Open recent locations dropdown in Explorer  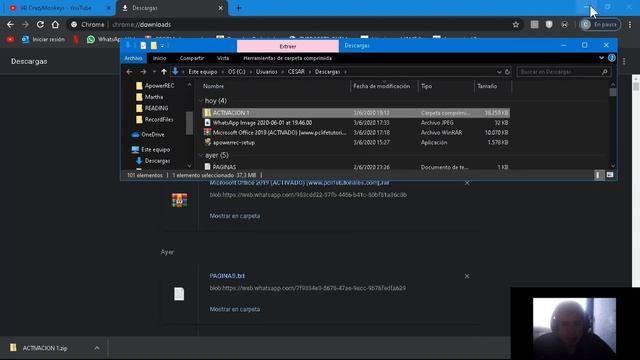coord(154,72)
